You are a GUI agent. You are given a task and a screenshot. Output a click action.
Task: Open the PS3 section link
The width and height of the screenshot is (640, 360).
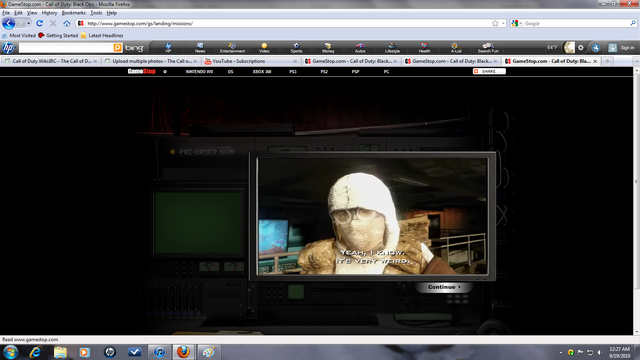(x=293, y=71)
